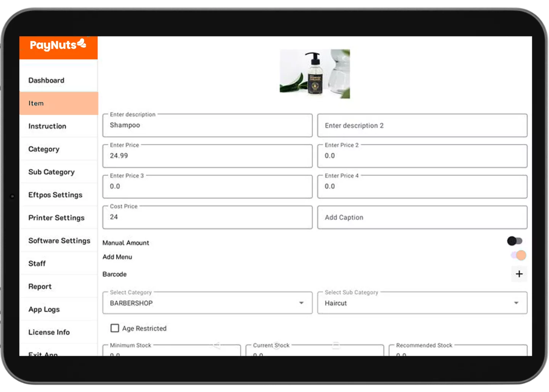
Task: Open App Logs
Action: tap(44, 309)
